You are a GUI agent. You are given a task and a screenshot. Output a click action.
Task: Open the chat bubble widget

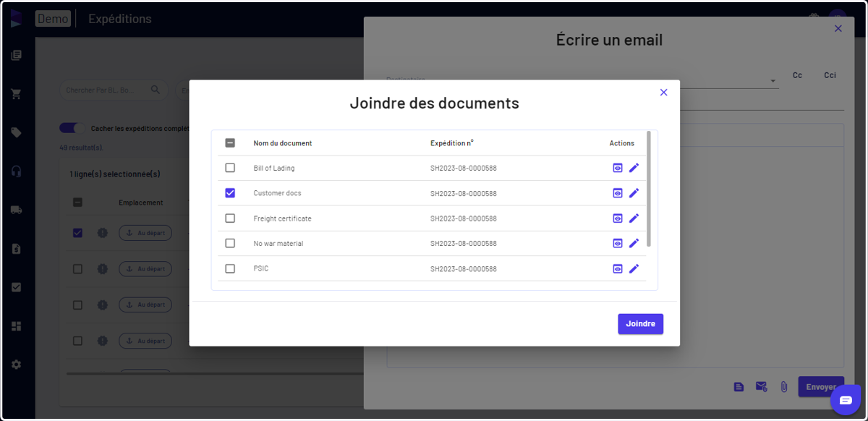click(x=846, y=400)
